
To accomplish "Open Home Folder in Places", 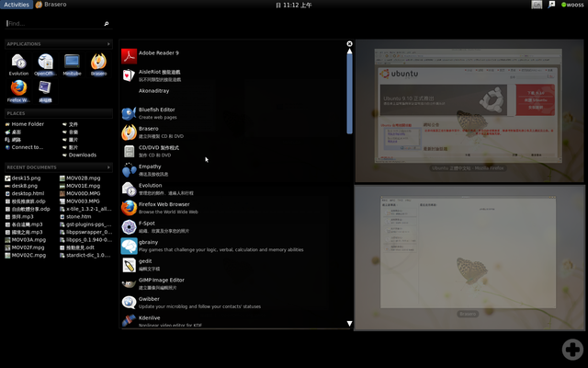I will coord(25,124).
